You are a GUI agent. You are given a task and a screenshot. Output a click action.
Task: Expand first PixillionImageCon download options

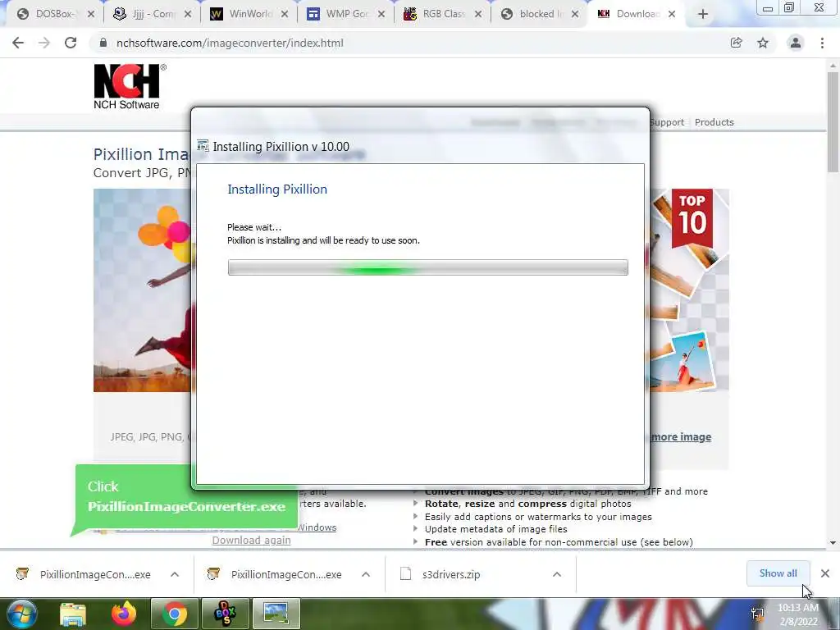pyautogui.click(x=175, y=574)
